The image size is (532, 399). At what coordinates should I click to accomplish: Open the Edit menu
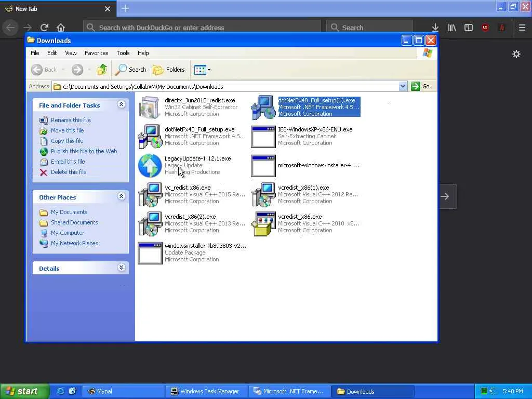pos(52,53)
